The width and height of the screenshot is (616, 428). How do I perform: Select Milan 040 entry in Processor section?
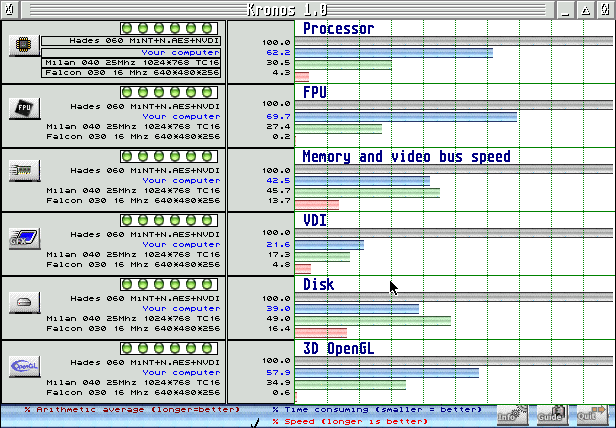click(x=132, y=61)
